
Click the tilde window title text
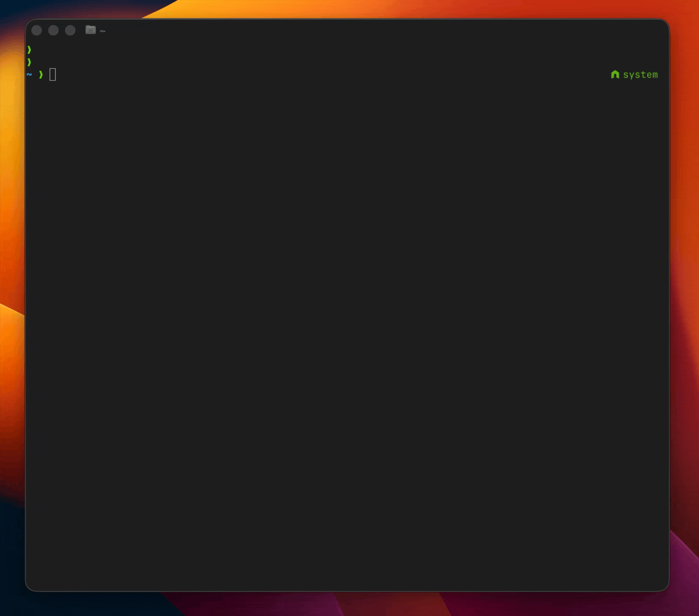[102, 31]
